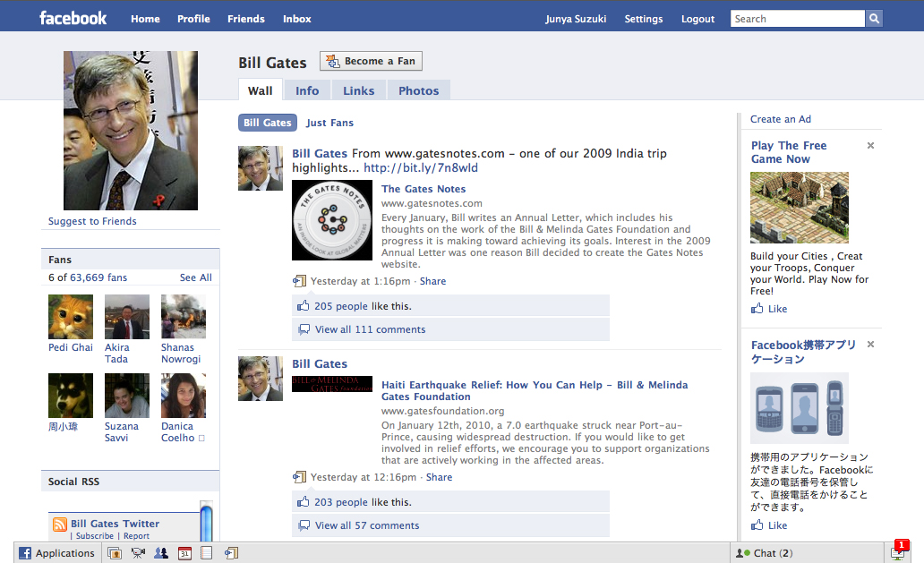Click Like thumb icon under mobile app ad
The height and width of the screenshot is (563, 924).
(x=757, y=525)
